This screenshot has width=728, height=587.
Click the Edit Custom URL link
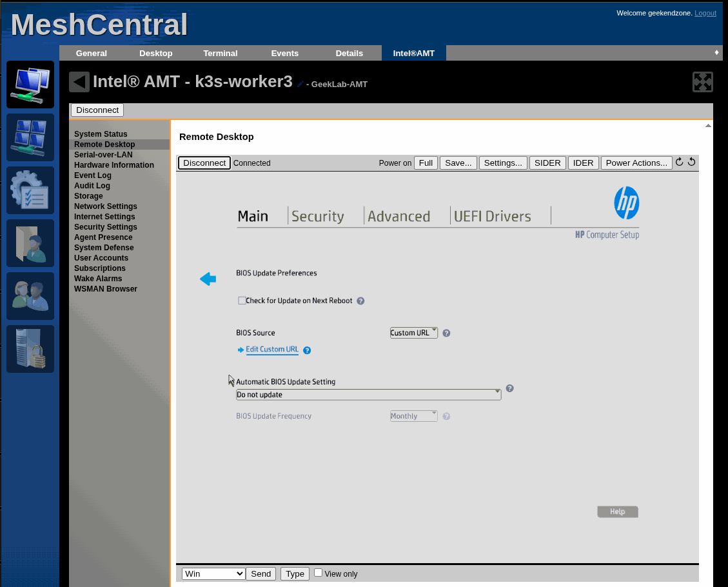[272, 349]
